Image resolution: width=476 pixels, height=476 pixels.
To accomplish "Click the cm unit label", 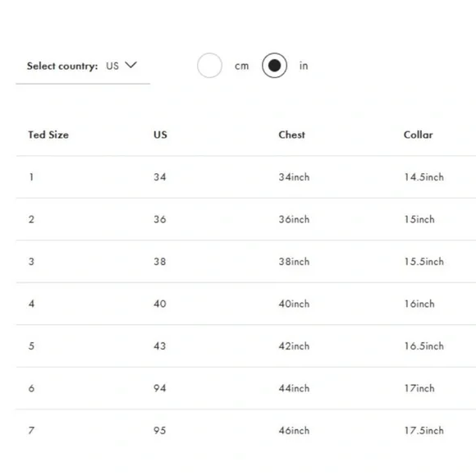I will [241, 66].
